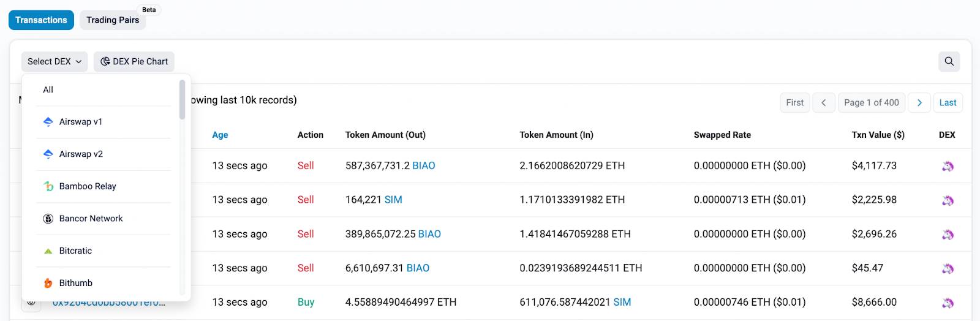980x321 pixels.
Task: Open the DEX Pie Chart
Action: [x=134, y=61]
